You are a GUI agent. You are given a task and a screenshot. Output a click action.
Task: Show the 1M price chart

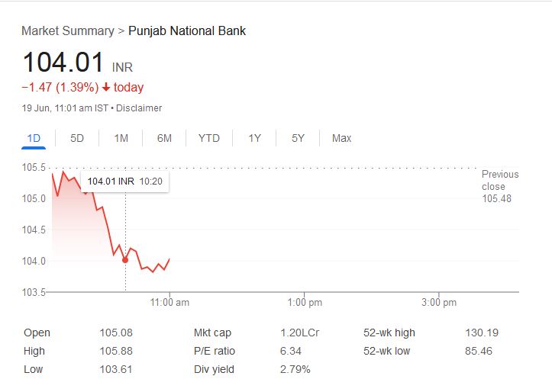(121, 138)
